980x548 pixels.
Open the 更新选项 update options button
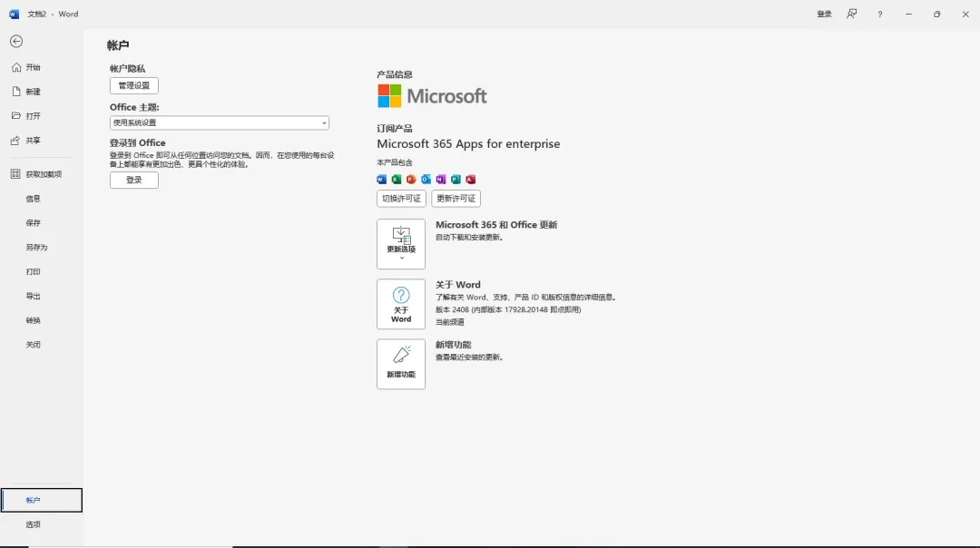point(401,244)
